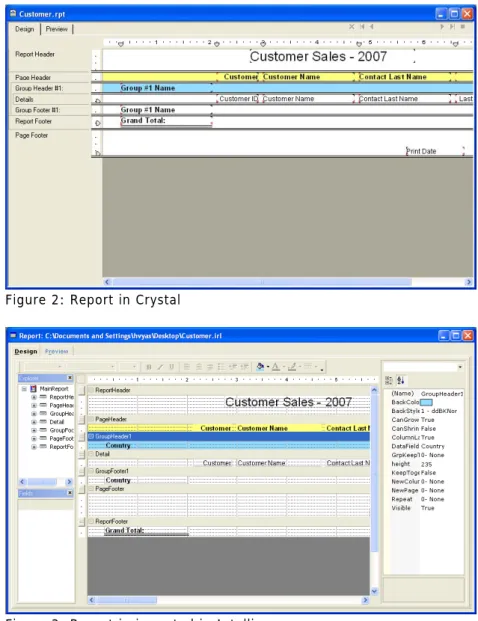
Task: Expand the ReportHeader tree node
Action: [34, 397]
